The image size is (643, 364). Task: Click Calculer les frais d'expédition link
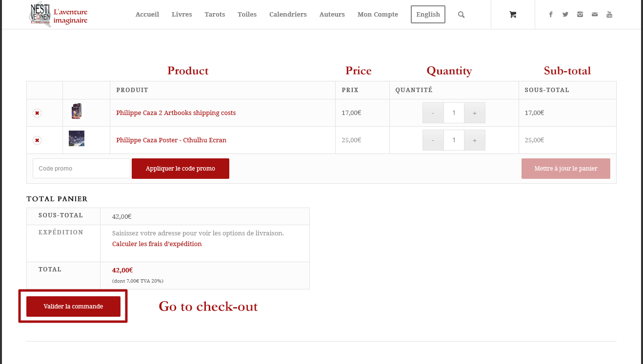(157, 244)
